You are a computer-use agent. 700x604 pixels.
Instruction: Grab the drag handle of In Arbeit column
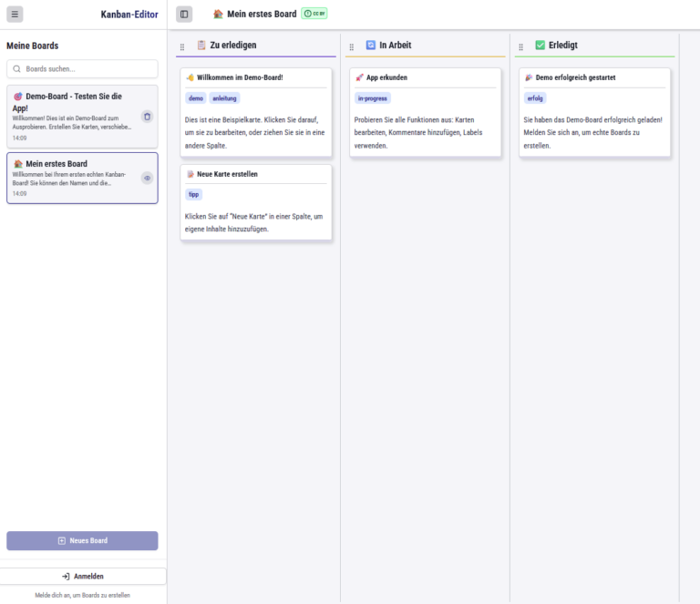click(x=351, y=46)
